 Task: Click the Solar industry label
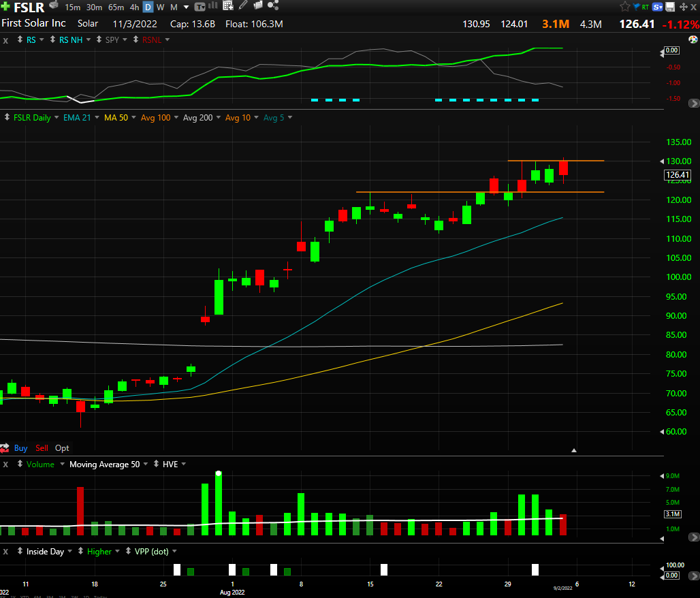tap(88, 24)
